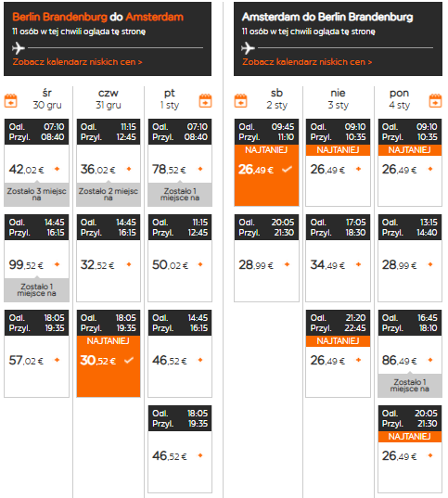Deselect the selected 30,52 € flight on 31 gru
The height and width of the screenshot is (498, 448).
(109, 353)
